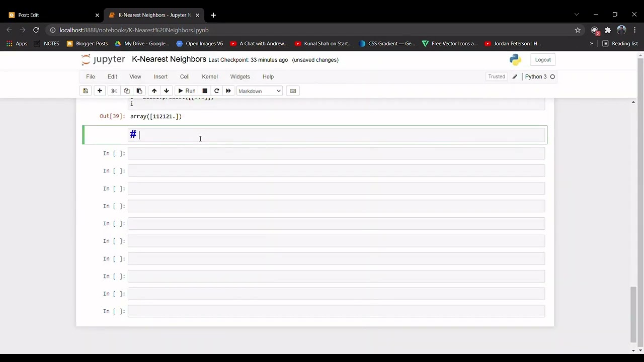Open Jupyter home via the logo
The width and height of the screenshot is (644, 362).
pyautogui.click(x=103, y=60)
